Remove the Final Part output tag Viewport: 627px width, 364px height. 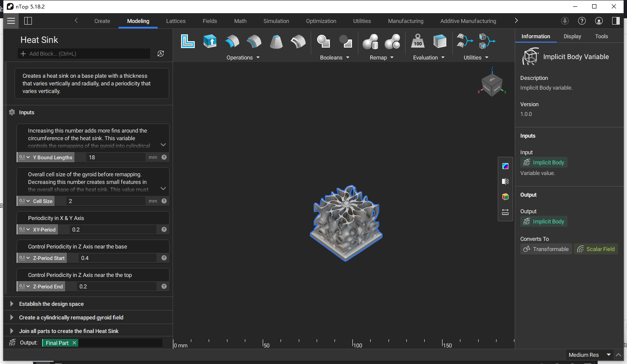pos(74,343)
